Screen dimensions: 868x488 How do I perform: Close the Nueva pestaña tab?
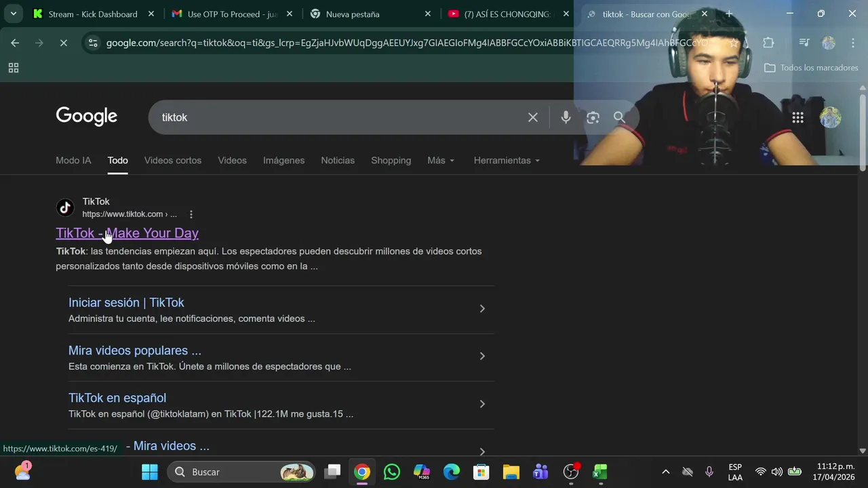pyautogui.click(x=428, y=14)
